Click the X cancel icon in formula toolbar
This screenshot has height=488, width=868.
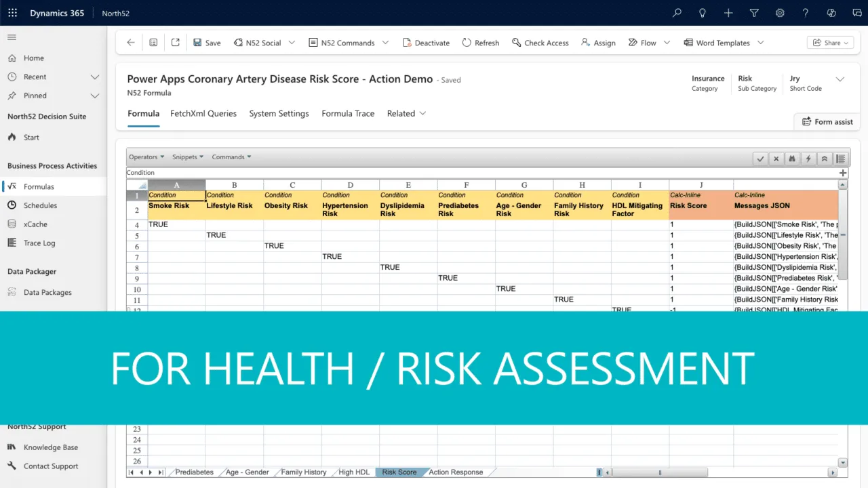pyautogui.click(x=776, y=159)
